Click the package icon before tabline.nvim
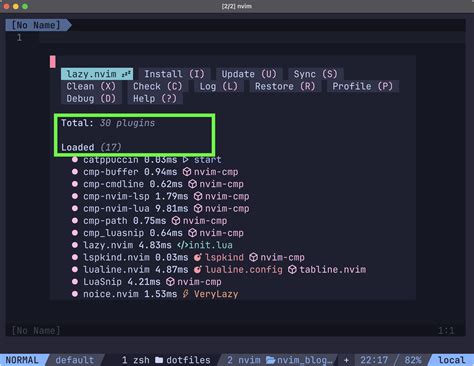 (x=292, y=270)
